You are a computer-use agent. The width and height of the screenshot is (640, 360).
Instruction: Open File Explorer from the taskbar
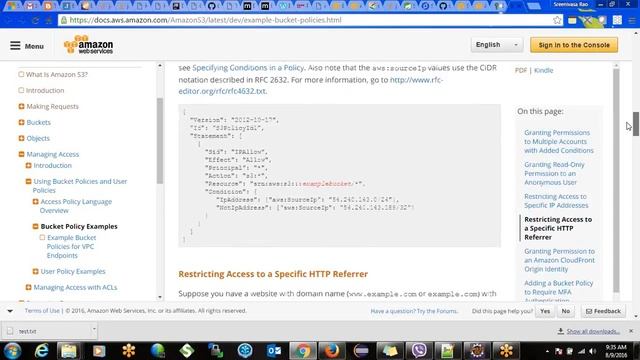click(69, 351)
